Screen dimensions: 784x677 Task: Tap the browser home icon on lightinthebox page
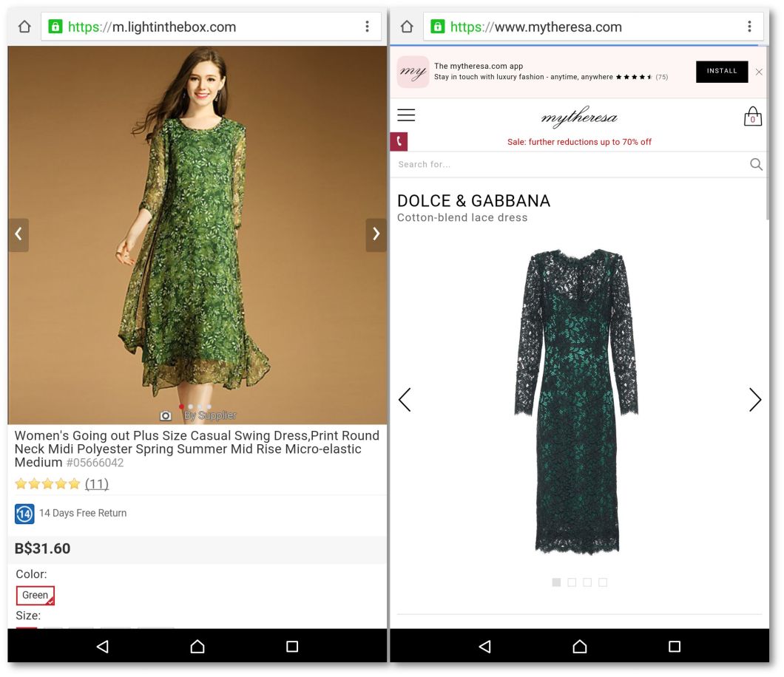tap(25, 26)
